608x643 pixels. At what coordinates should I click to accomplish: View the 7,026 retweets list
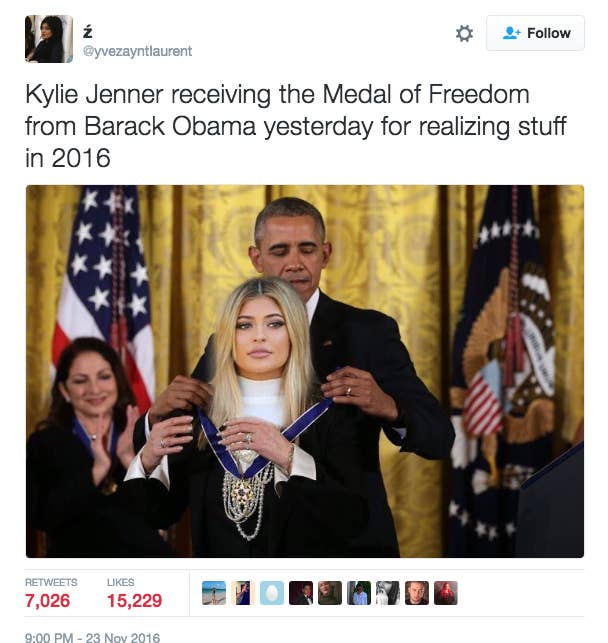[x=48, y=601]
